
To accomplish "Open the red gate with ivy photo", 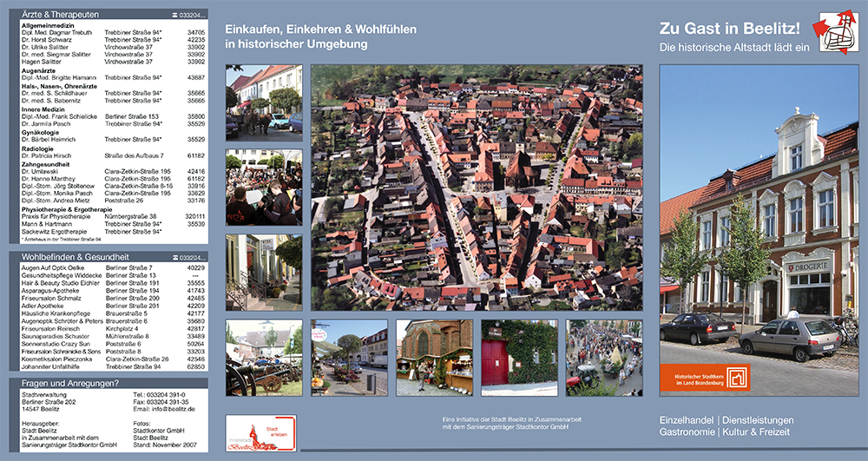I will coord(519,358).
